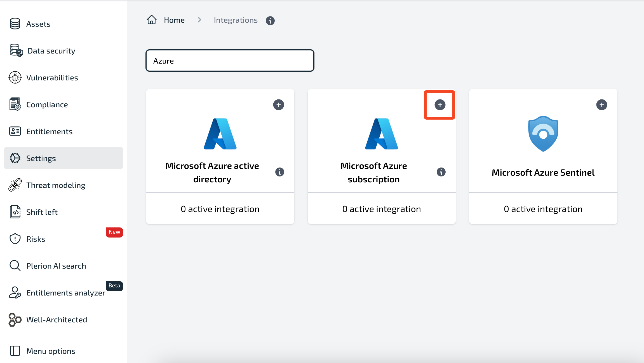Click active integration count under Azure Sentinel
Screen dimensions: 644x363
[x=543, y=209]
